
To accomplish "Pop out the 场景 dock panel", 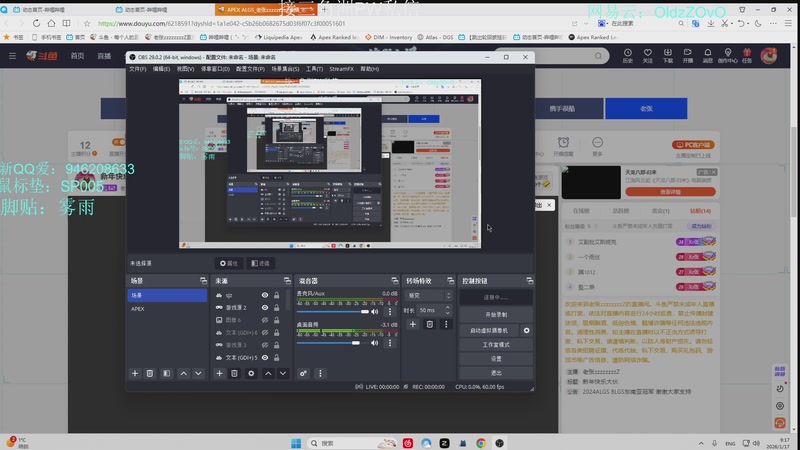I will 204,281.
